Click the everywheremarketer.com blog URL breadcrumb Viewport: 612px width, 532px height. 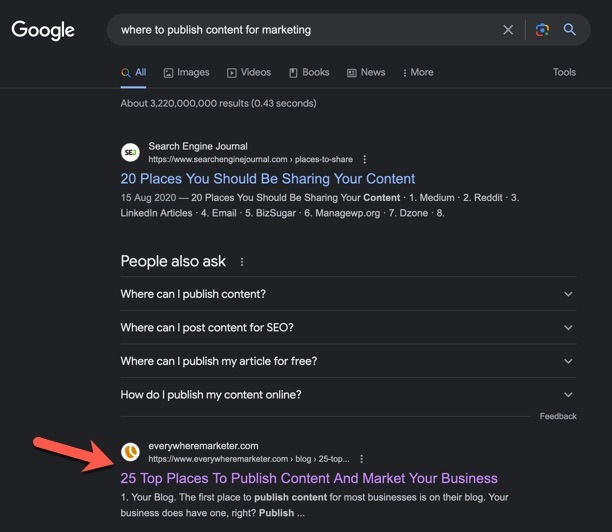(249, 459)
